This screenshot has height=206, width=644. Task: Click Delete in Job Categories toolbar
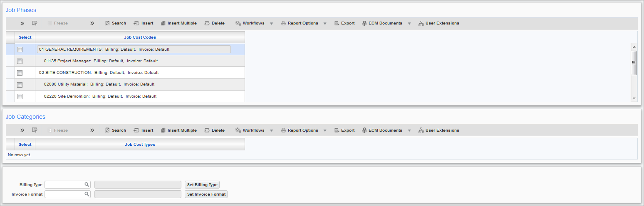tap(214, 130)
